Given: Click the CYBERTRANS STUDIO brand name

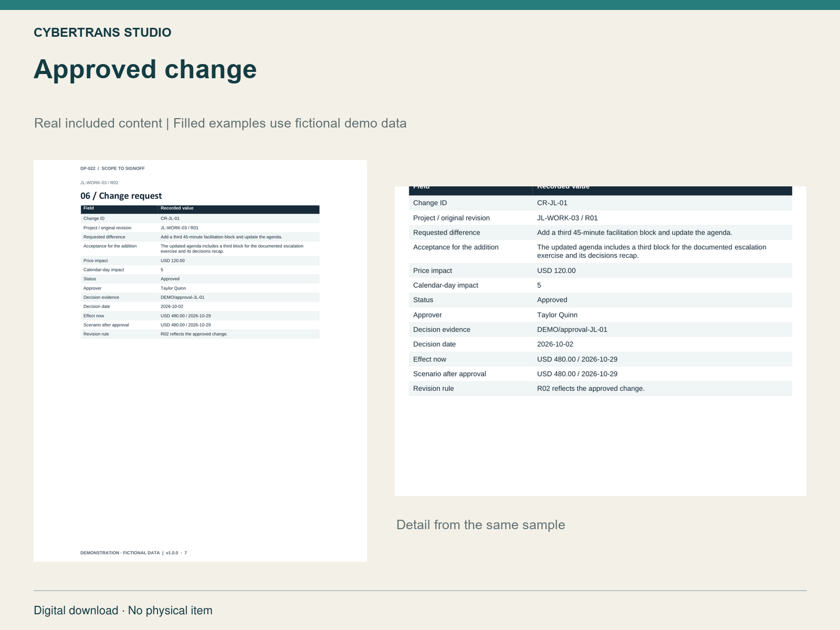Looking at the screenshot, I should coord(102,33).
